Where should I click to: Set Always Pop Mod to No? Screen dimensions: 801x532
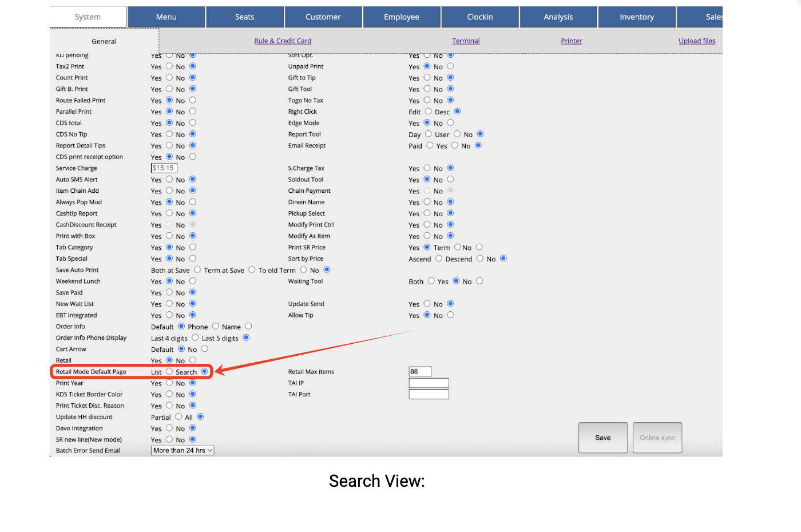(x=193, y=202)
